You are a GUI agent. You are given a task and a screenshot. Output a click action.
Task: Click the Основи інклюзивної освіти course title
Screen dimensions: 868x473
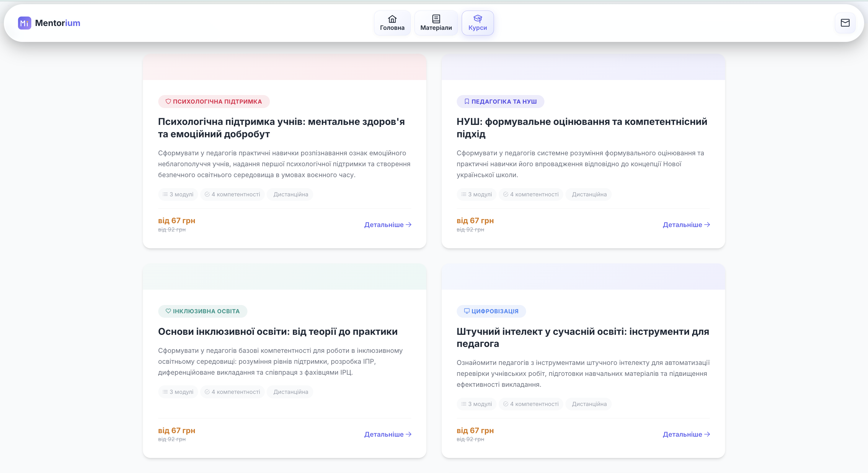pyautogui.click(x=277, y=332)
